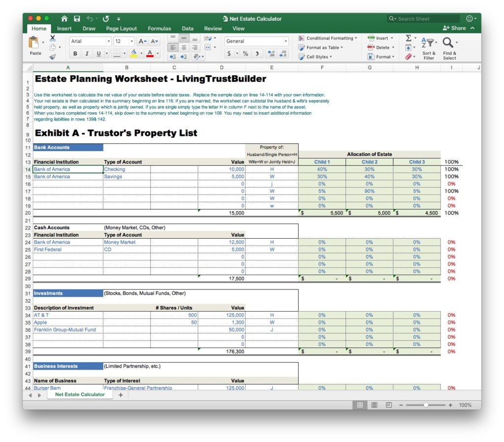The width and height of the screenshot is (504, 442).
Task: Click the AutoSum sigma icon
Action: coord(409,38)
